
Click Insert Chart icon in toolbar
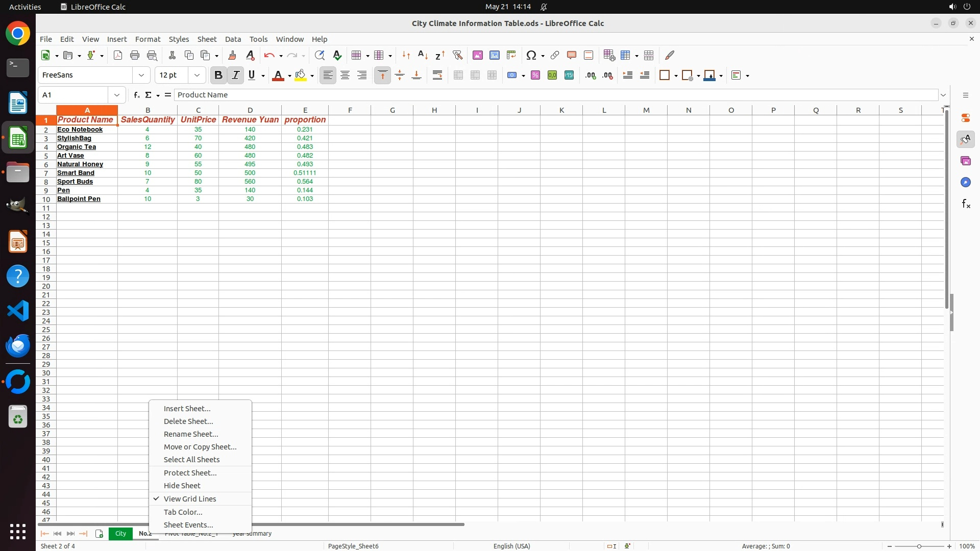(494, 55)
